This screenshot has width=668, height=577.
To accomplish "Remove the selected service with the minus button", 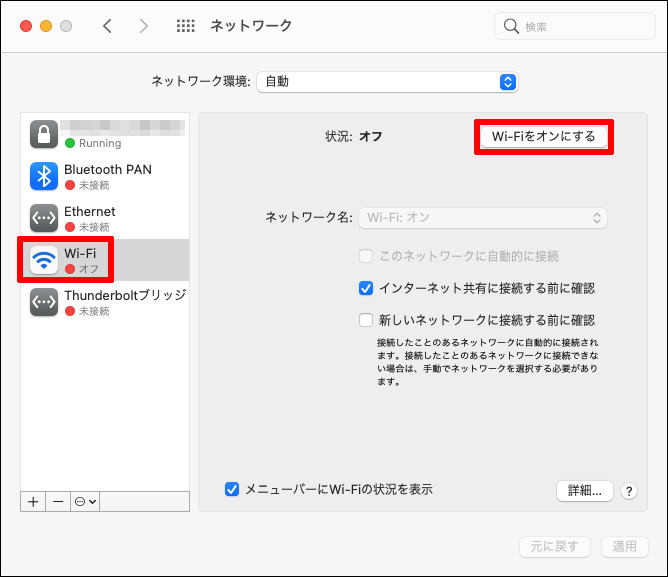I will 58,501.
